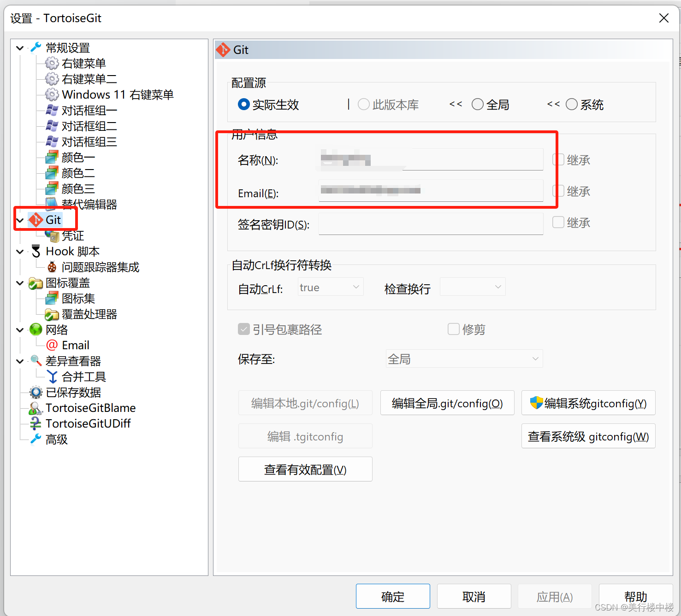Select 合并工具 in settings tree
681x616 pixels.
84,376
